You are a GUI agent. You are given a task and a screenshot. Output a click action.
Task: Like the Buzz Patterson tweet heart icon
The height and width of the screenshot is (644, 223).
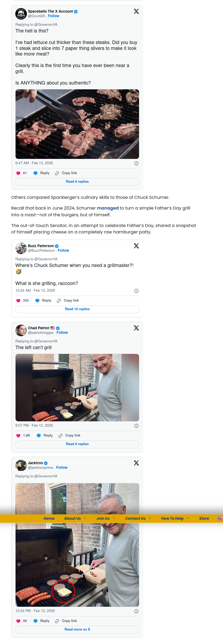click(x=18, y=301)
